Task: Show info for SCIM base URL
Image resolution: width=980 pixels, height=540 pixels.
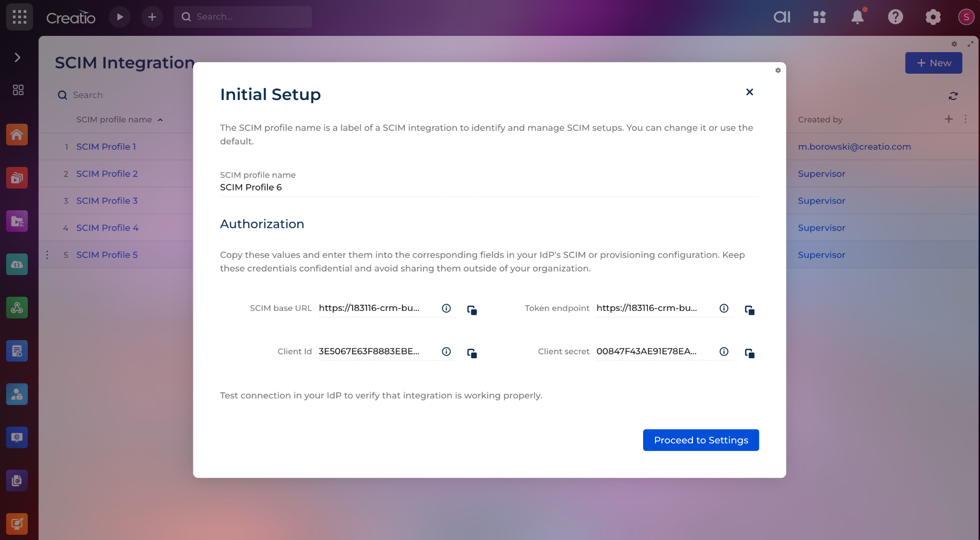Action: [446, 309]
